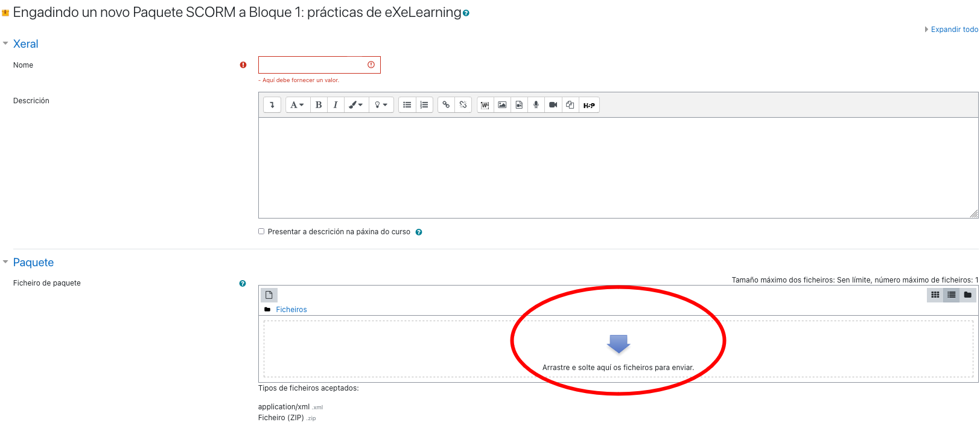This screenshot has height=425, width=980.
Task: Toggle italic formatting in description editor
Action: 336,105
